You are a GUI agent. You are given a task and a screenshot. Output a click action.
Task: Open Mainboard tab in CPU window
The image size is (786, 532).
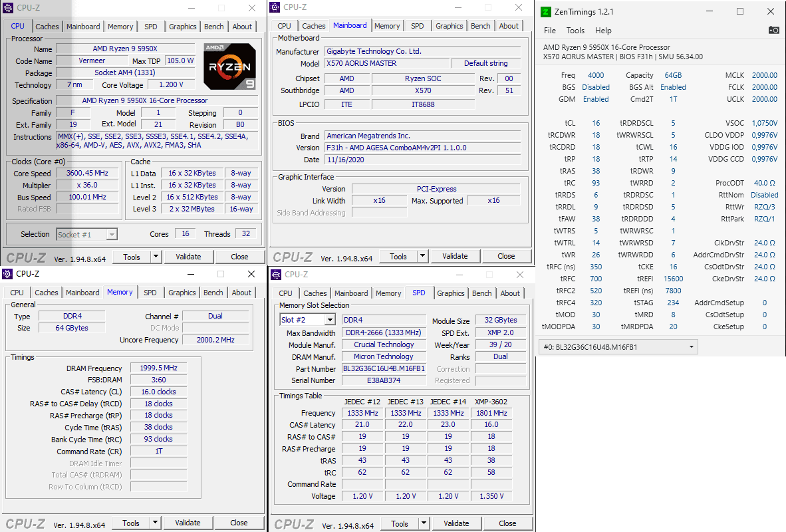(x=83, y=27)
